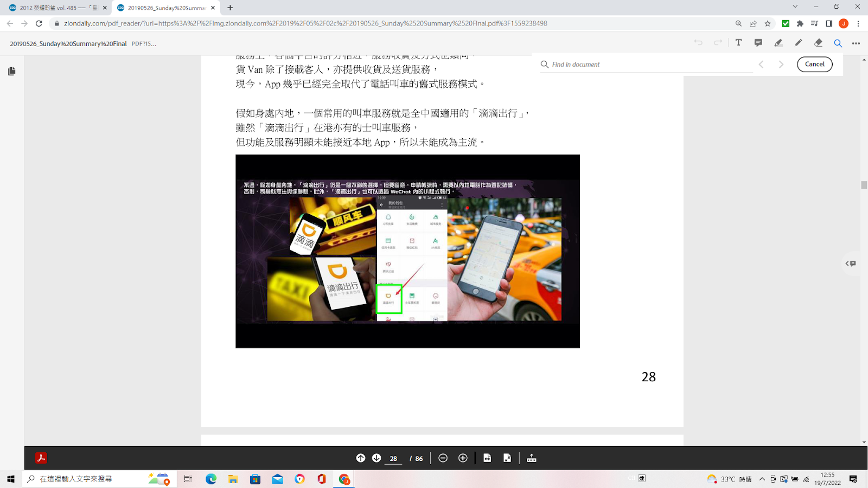
Task: Open the tab search dropdown arrow
Action: pos(795,7)
